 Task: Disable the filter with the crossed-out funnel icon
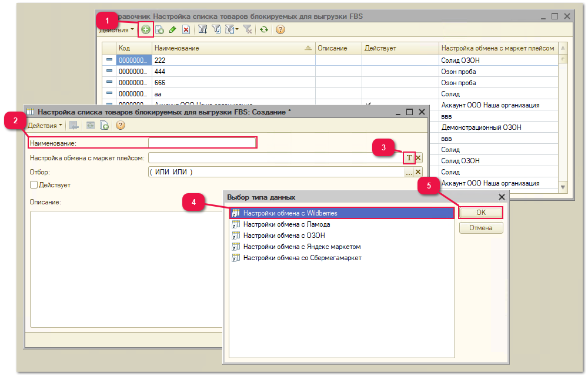tap(248, 29)
